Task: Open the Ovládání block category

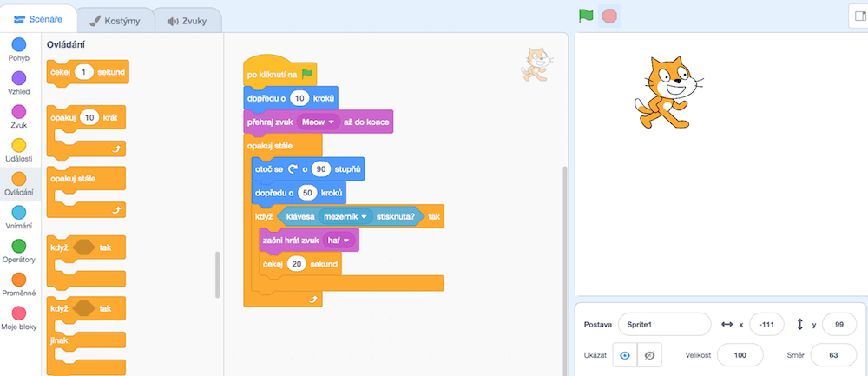Action: tap(19, 184)
